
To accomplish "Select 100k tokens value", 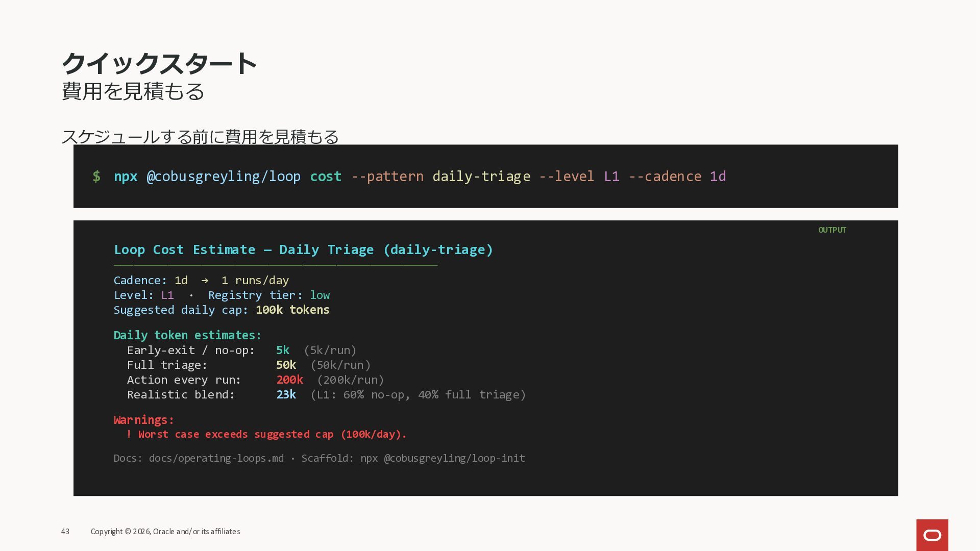I will tap(292, 310).
